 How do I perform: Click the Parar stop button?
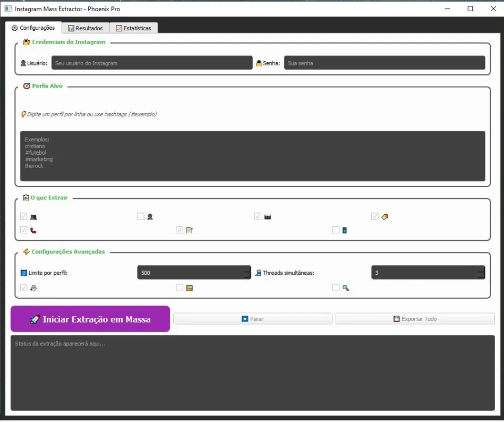pos(253,319)
